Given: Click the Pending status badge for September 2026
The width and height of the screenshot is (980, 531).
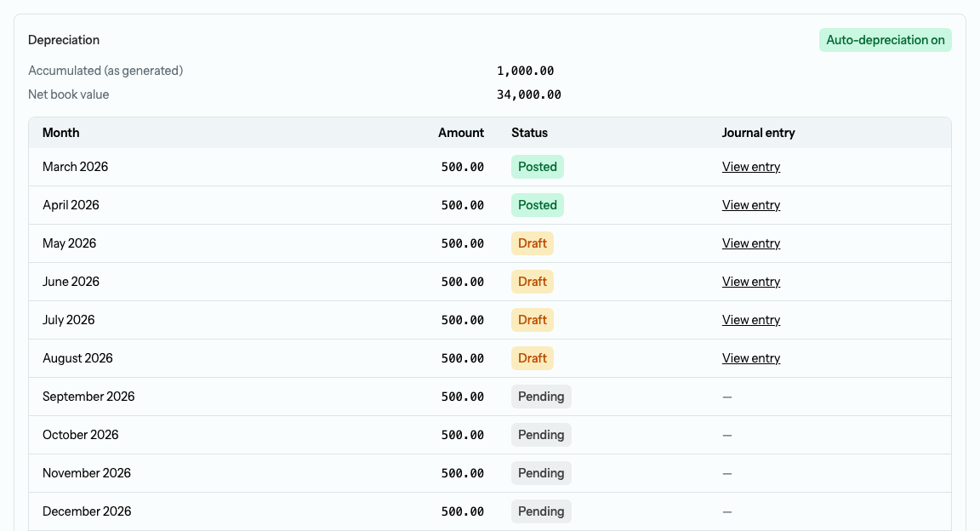Looking at the screenshot, I should pyautogui.click(x=541, y=397).
